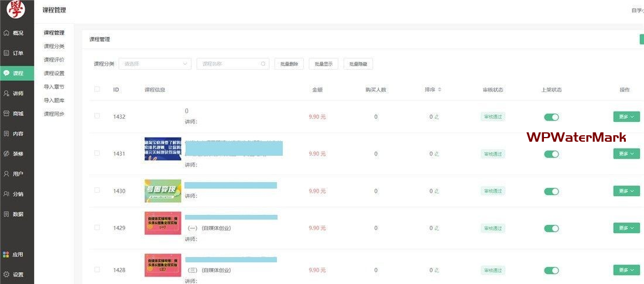Select the 讲师 instructor sidebar icon
Image resolution: width=644 pixels, height=284 pixels.
(6, 93)
